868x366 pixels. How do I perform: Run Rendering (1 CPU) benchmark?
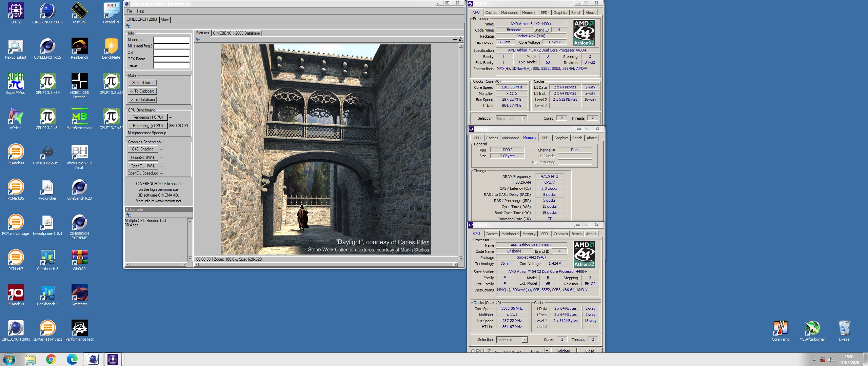coord(147,117)
